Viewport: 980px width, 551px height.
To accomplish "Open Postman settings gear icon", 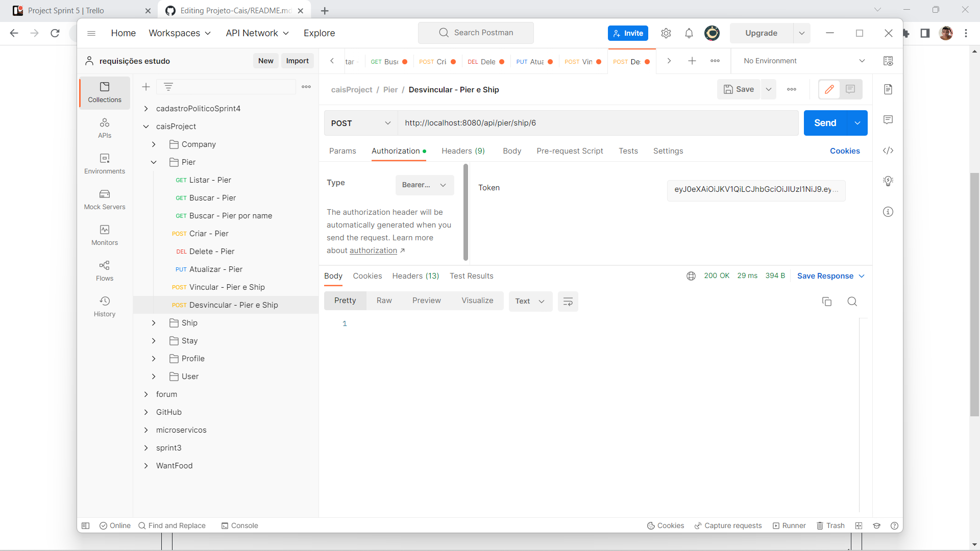I will tap(666, 33).
